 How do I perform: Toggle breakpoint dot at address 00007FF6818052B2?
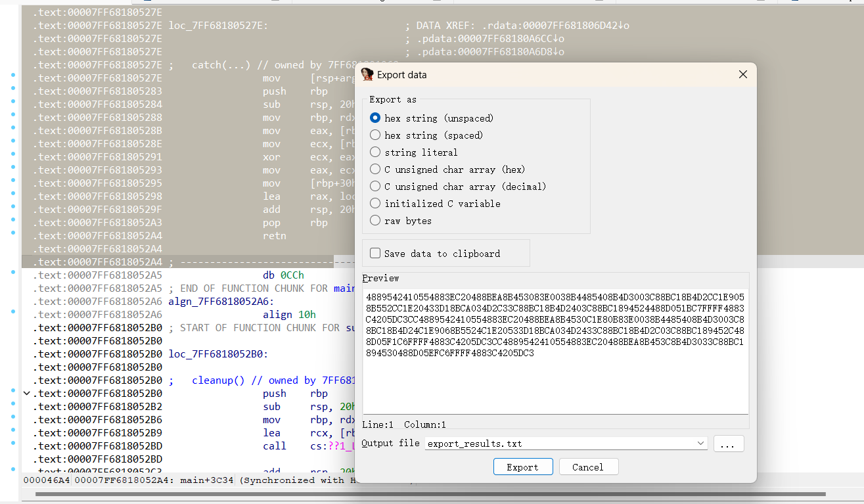tap(13, 404)
